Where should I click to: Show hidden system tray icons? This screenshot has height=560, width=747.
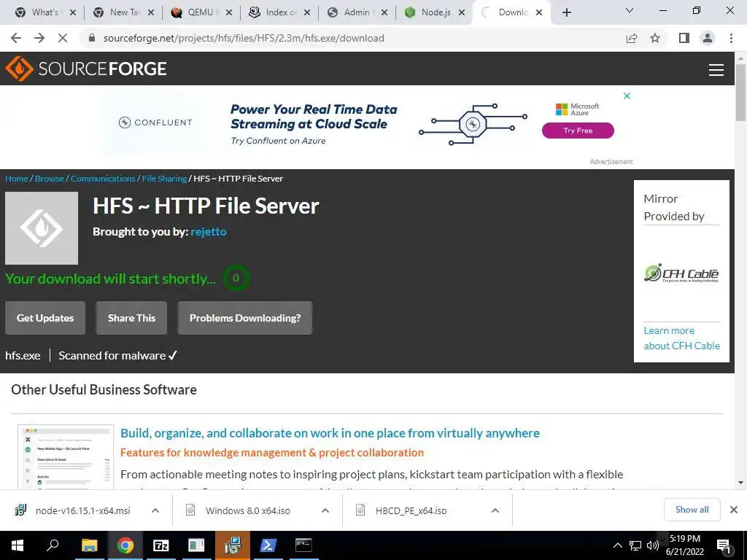coord(617,545)
